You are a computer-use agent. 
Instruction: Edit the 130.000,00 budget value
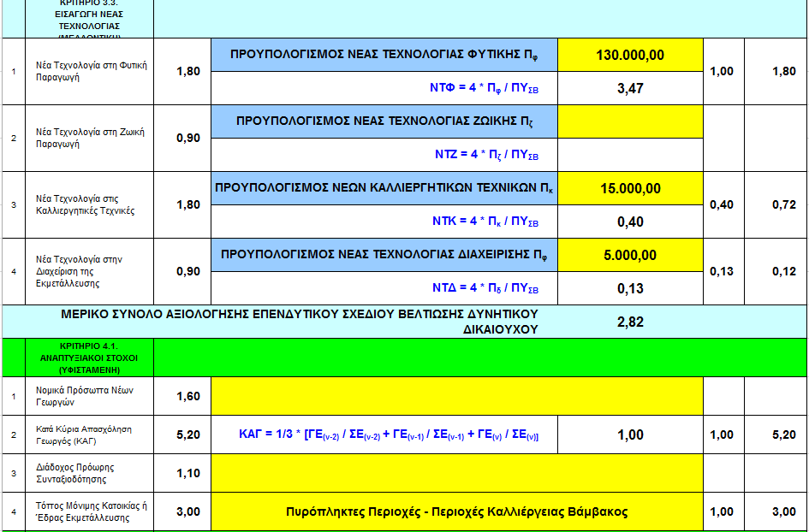(630, 55)
